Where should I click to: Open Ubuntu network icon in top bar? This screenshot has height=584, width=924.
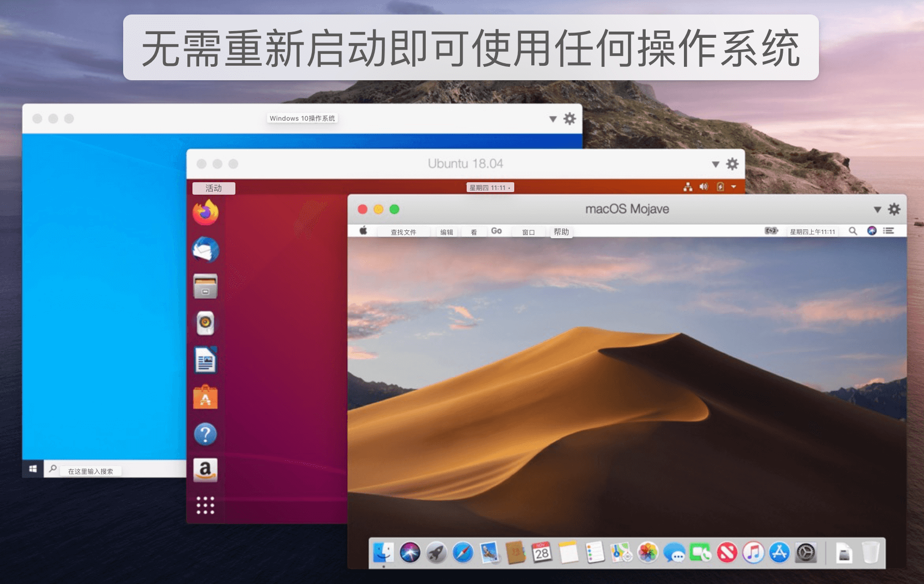(x=688, y=187)
